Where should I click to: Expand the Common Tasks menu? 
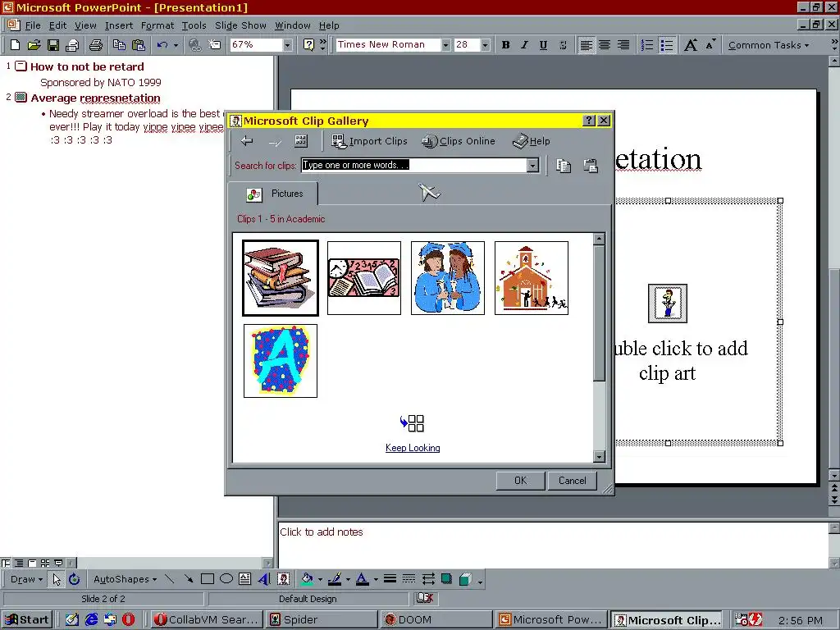coord(768,45)
